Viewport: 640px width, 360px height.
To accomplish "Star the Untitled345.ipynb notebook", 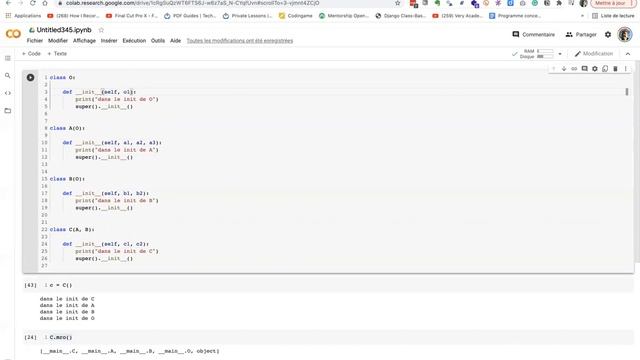I will click(x=101, y=30).
